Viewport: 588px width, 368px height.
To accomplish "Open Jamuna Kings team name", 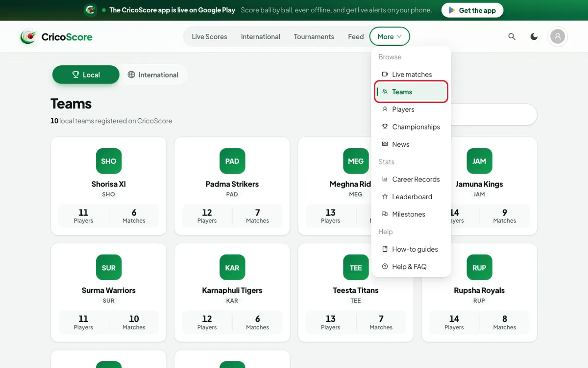I will [x=479, y=184].
